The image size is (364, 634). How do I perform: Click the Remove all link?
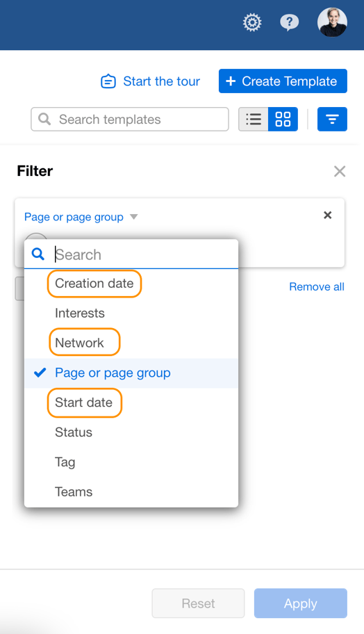(317, 286)
